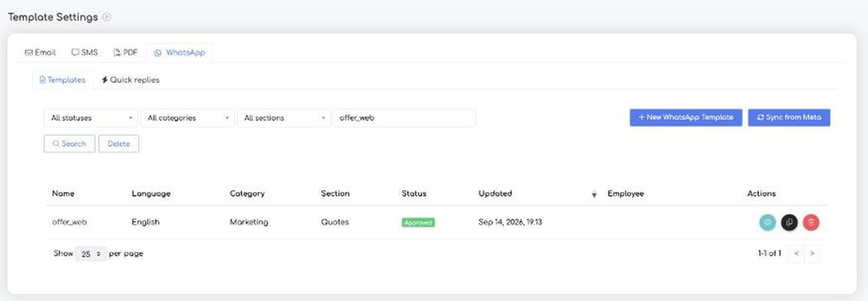Image resolution: width=868 pixels, height=301 pixels.
Task: Expand the All categories dropdown
Action: [x=188, y=118]
